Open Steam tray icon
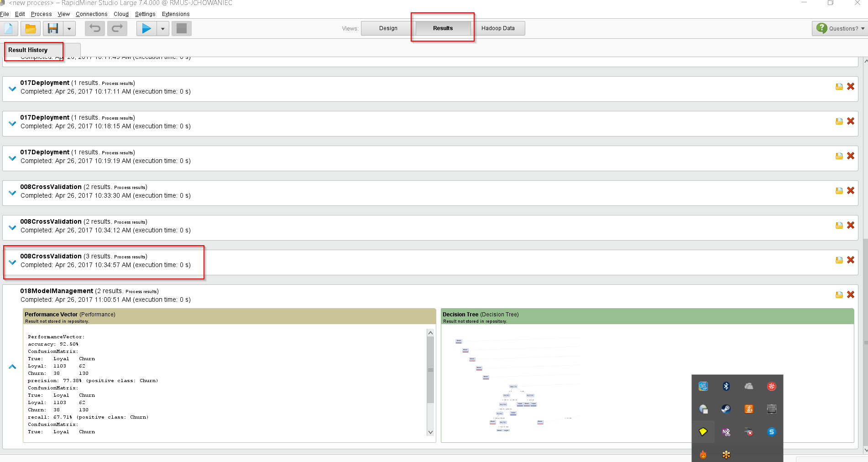The width and height of the screenshot is (868, 462). click(726, 409)
